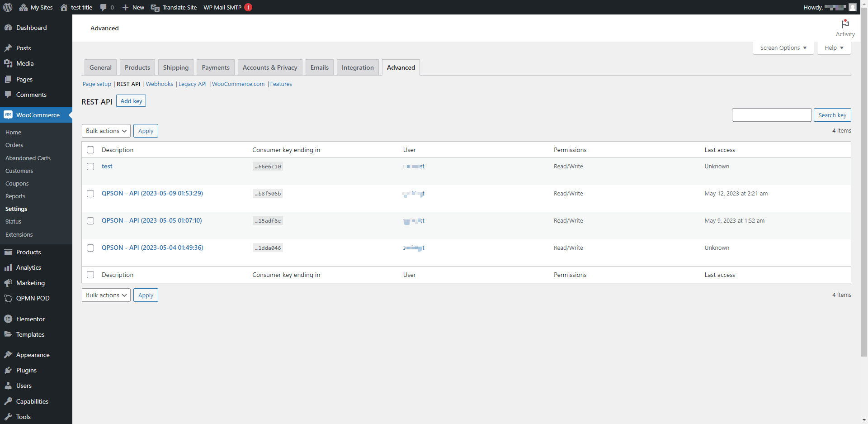Open the Accounts & Privacy tab
This screenshot has height=424, width=868.
[270, 67]
